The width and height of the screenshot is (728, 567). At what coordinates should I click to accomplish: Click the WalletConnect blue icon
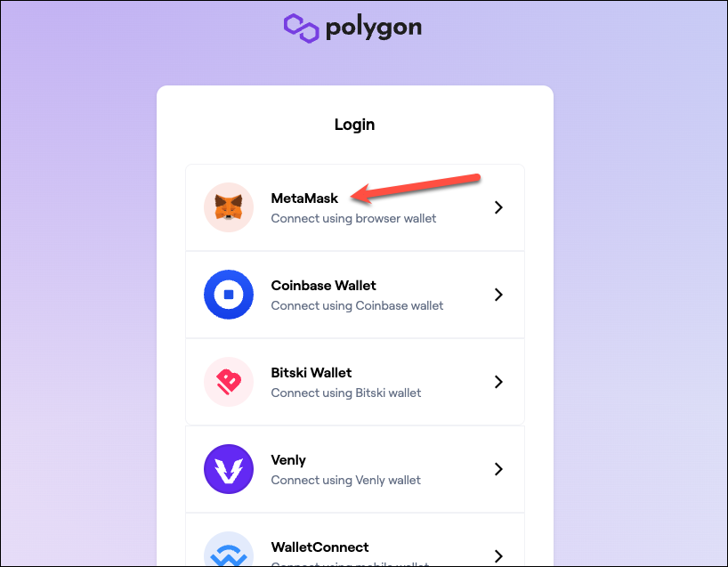click(x=229, y=549)
